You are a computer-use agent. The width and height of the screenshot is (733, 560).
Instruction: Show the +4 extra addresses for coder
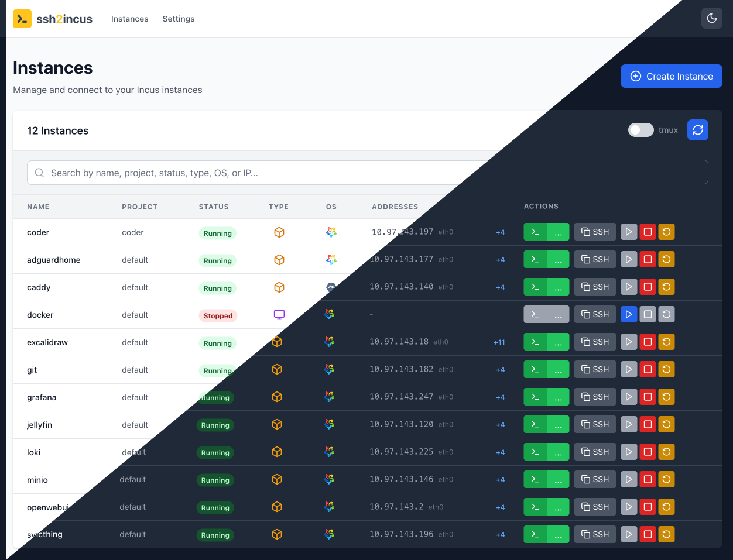click(500, 232)
